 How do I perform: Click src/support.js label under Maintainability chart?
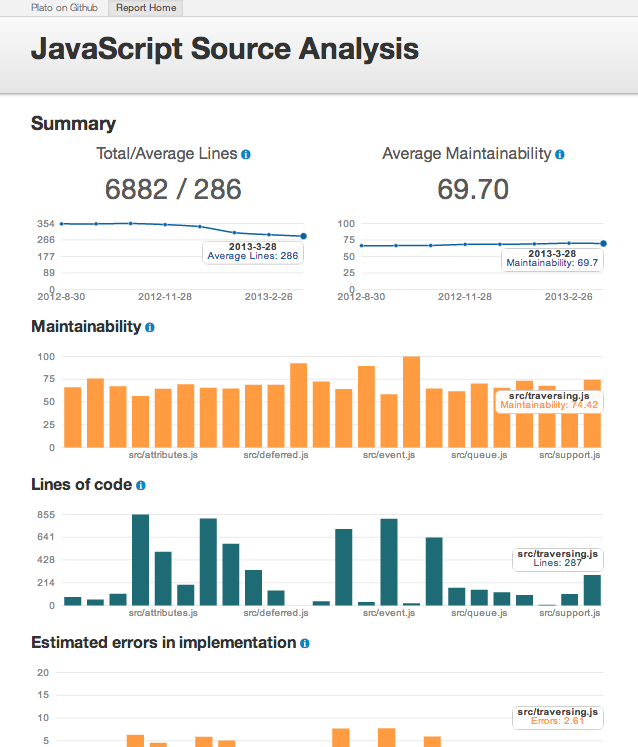[x=570, y=455]
